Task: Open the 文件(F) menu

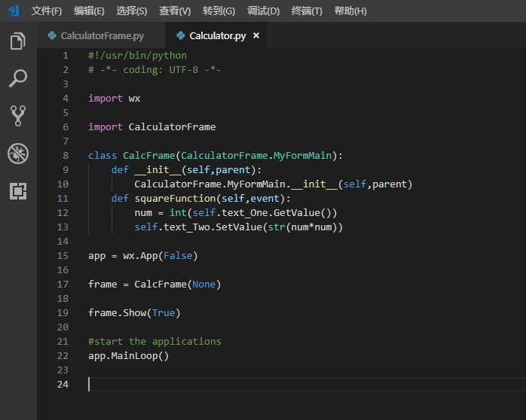Action: point(47,11)
